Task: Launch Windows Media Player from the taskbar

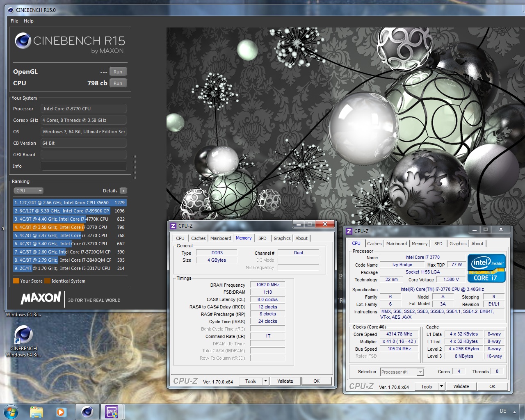Action: [61, 411]
